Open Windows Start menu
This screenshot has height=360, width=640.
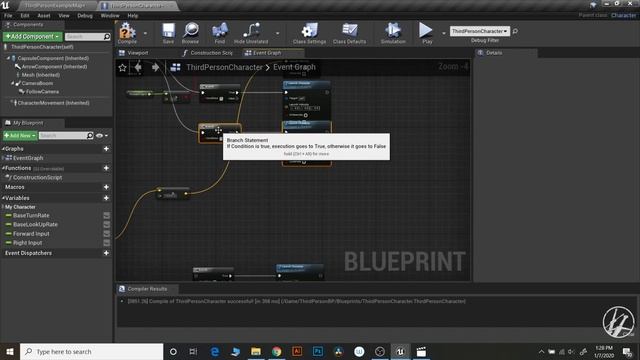[10, 351]
